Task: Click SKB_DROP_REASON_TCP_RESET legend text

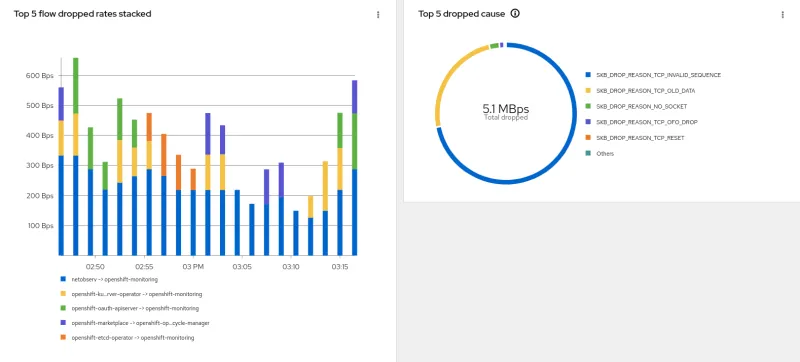Action: (x=640, y=138)
